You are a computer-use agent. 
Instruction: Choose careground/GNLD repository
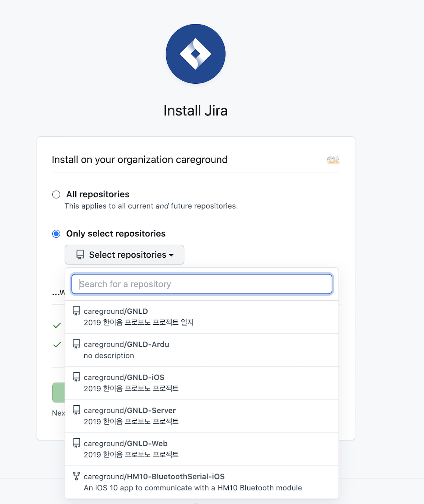pos(202,317)
